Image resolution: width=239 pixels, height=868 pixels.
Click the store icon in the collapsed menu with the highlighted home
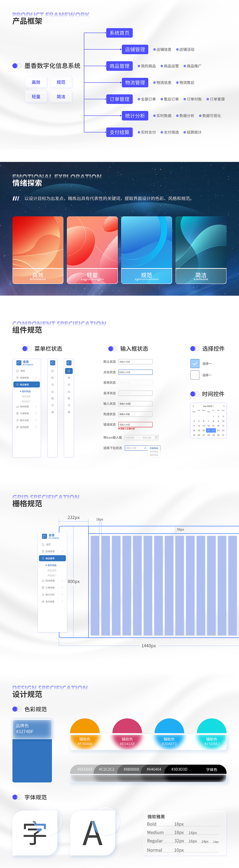pos(69,378)
